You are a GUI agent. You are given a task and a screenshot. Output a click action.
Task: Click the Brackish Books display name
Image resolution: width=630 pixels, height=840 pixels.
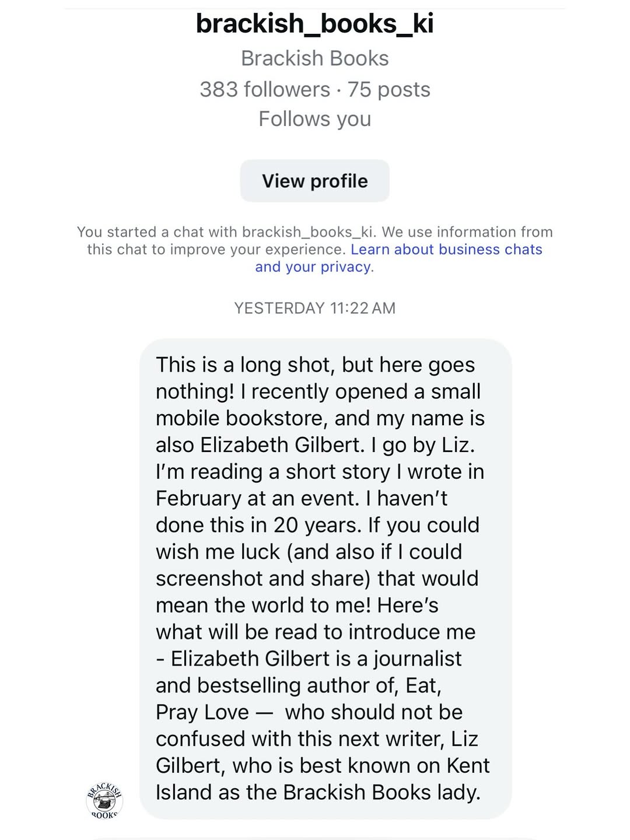(314, 58)
